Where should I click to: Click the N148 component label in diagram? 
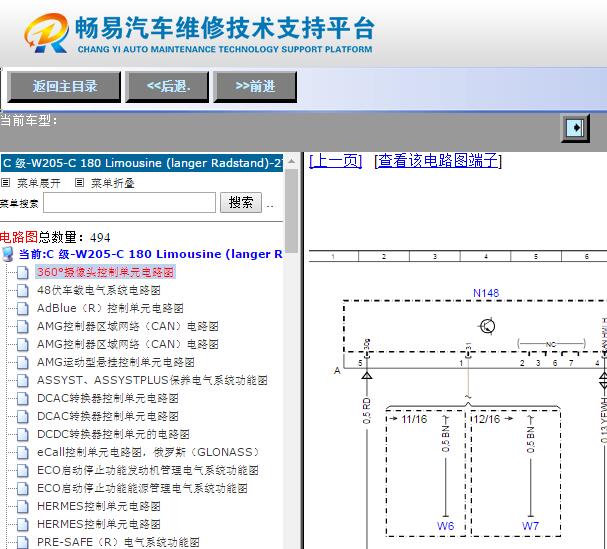coord(486,293)
